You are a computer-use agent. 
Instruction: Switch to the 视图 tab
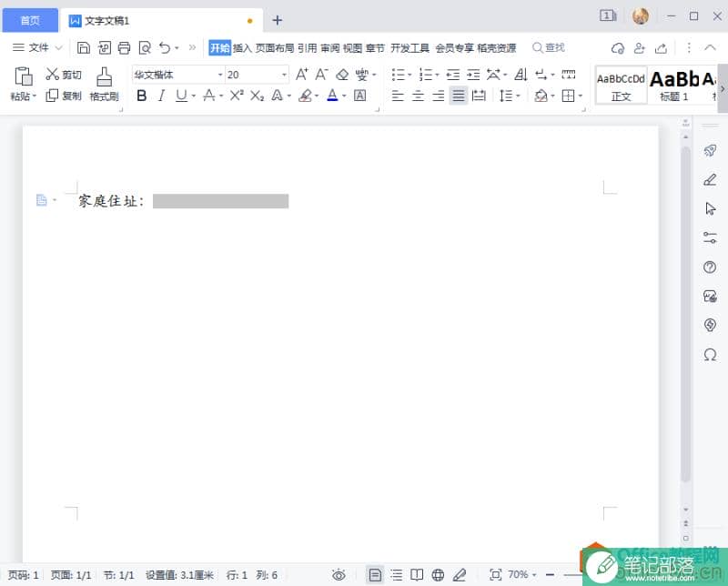point(352,48)
